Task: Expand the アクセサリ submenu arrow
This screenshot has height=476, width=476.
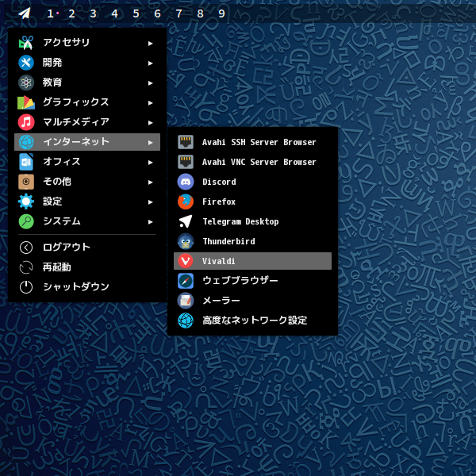Action: (150, 43)
